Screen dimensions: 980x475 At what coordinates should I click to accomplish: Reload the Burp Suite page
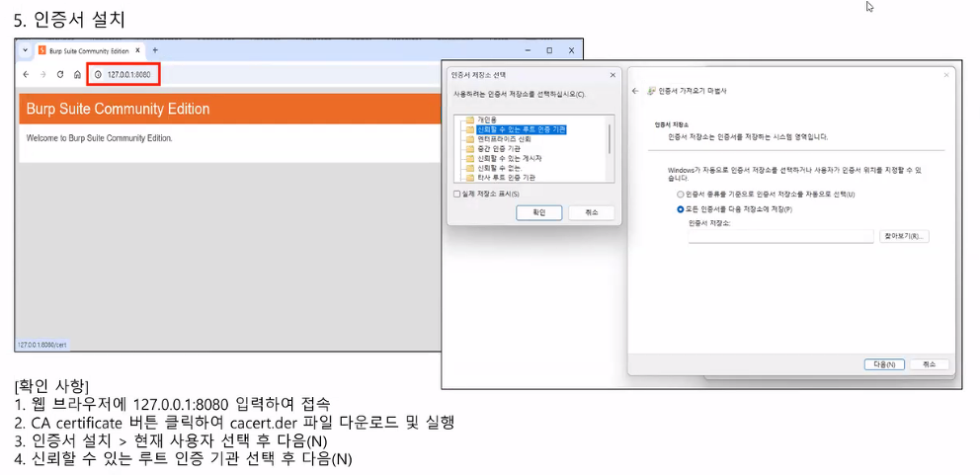click(60, 74)
